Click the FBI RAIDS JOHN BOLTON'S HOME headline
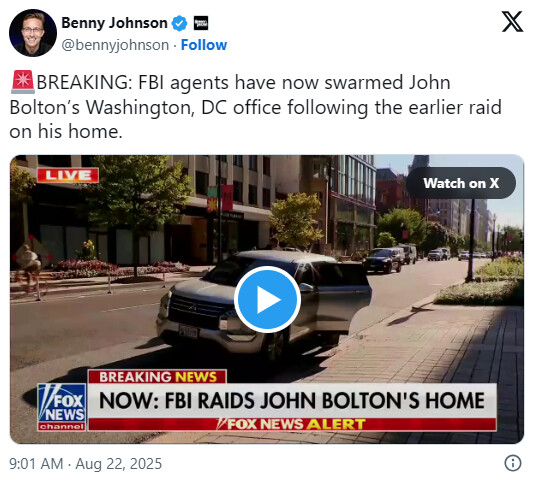The image size is (538, 483). coord(292,400)
